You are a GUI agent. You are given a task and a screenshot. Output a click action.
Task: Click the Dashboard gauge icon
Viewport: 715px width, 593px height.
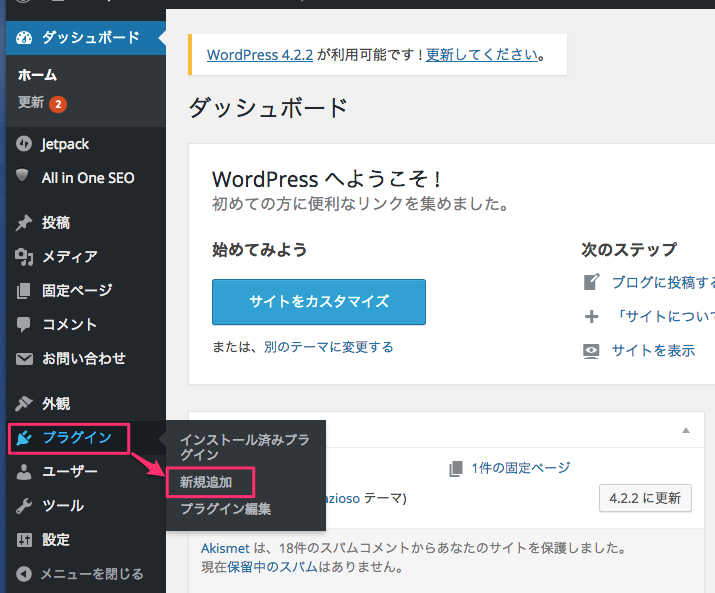point(24,38)
